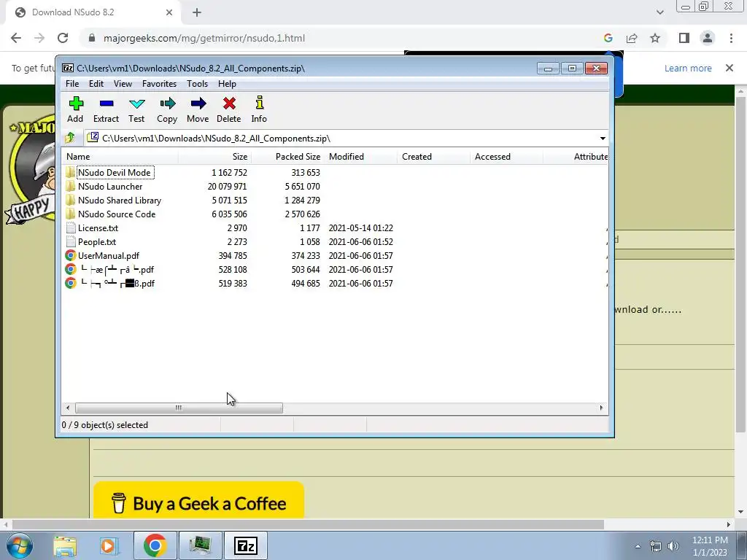747x560 pixels.
Task: Click the volume speaker tray icon
Action: (673, 546)
